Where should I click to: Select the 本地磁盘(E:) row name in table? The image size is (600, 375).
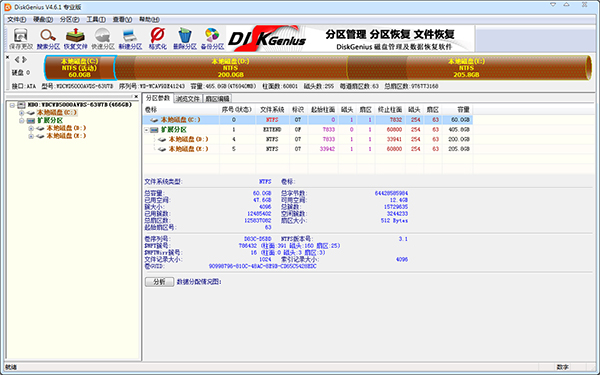(x=188, y=149)
